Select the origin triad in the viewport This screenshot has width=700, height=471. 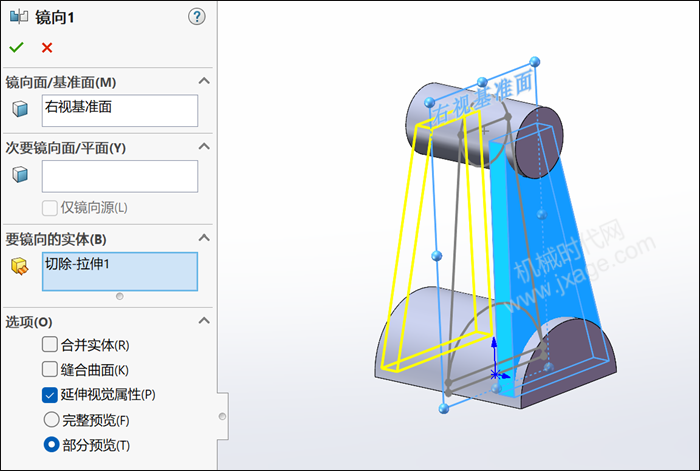pos(495,373)
